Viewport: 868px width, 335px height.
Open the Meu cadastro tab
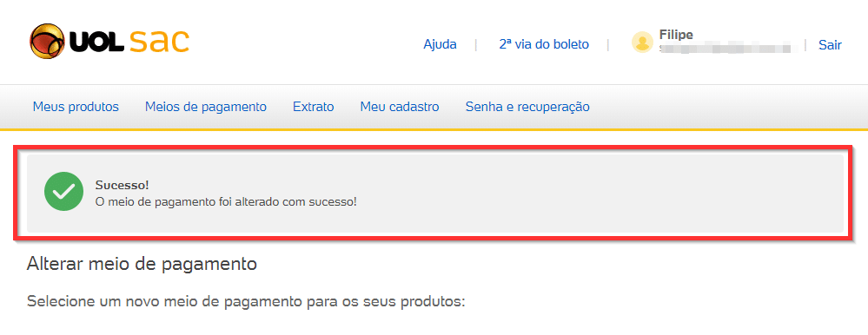[x=400, y=107]
